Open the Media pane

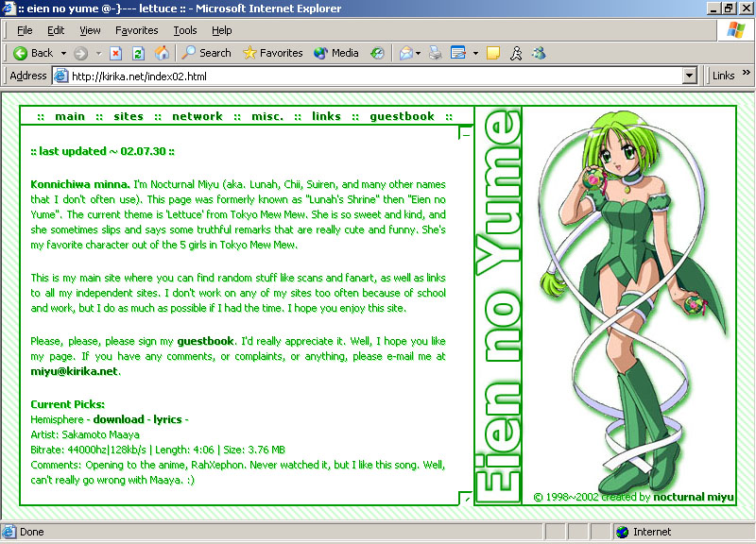(x=337, y=53)
